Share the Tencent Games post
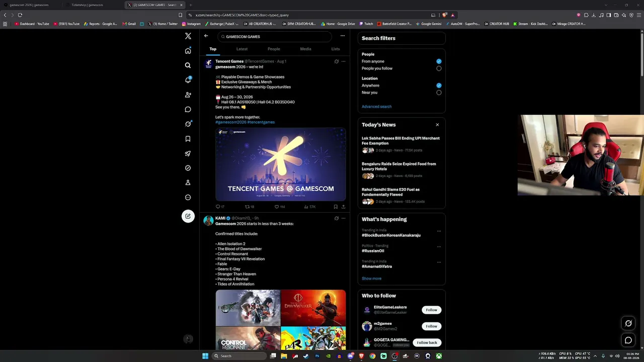 coord(343,207)
